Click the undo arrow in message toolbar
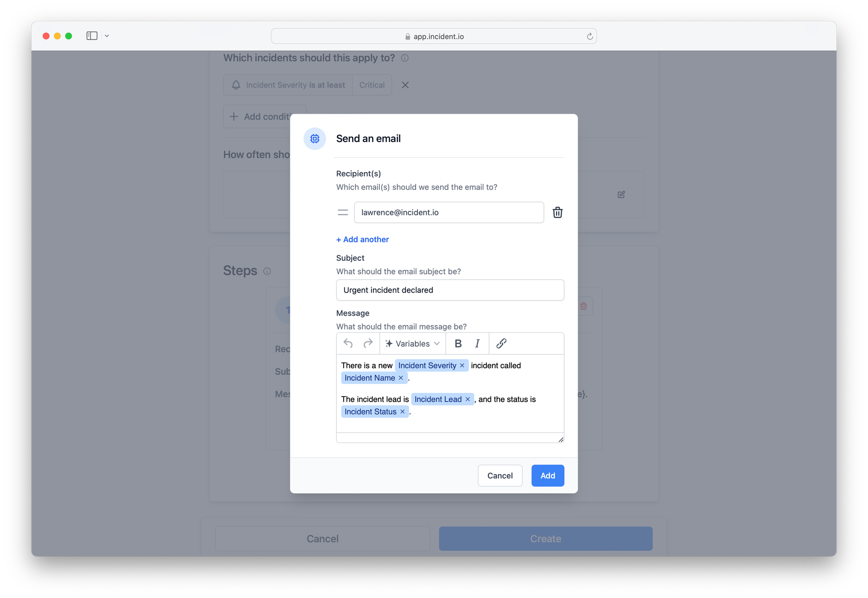Screen dimensions: 868x598 348,344
